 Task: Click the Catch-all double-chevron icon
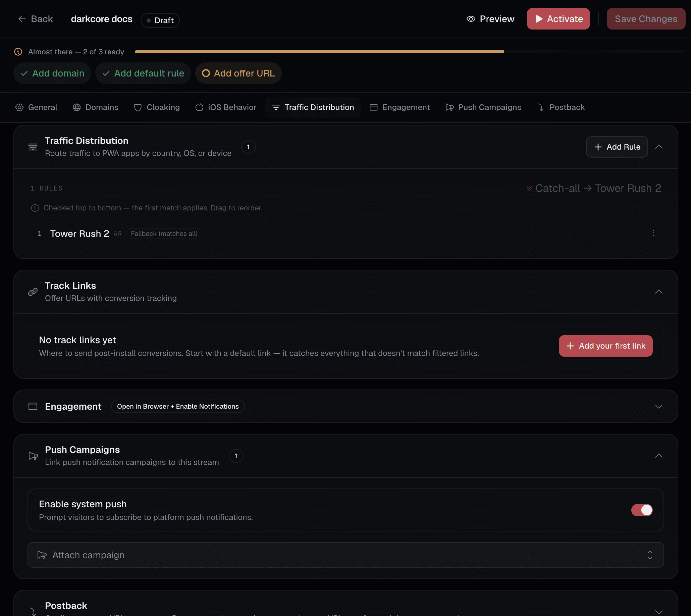tap(529, 188)
